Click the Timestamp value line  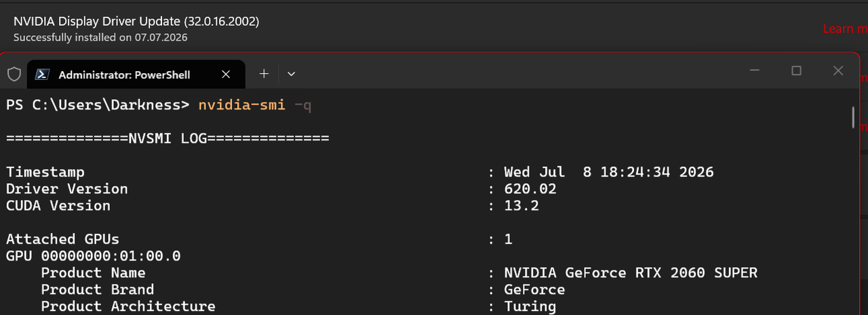[609, 172]
